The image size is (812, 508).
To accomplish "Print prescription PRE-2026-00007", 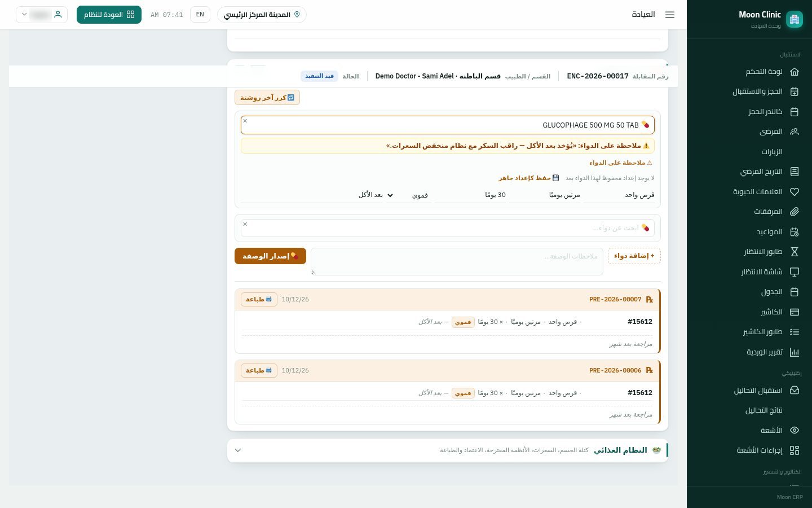I will [259, 299].
